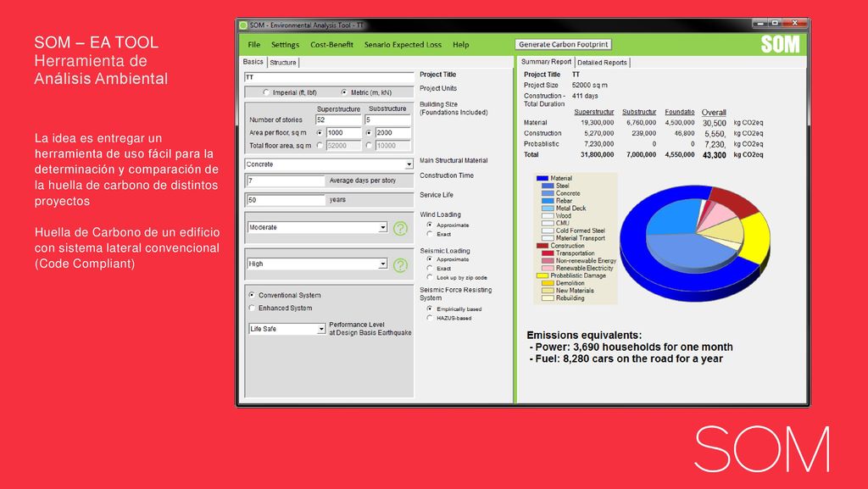Click the 'Foundatio' column header in report
Viewport: 868px width, 489px height.
tap(680, 112)
